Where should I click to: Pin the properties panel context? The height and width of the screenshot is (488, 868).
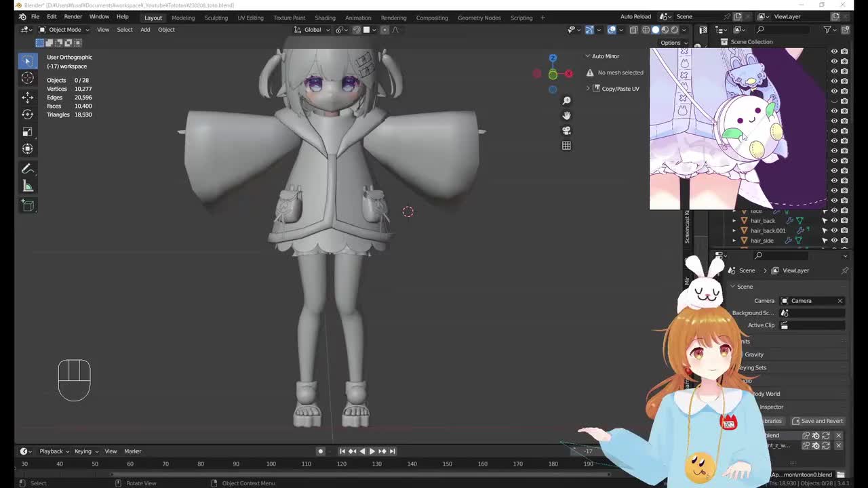[x=845, y=270]
